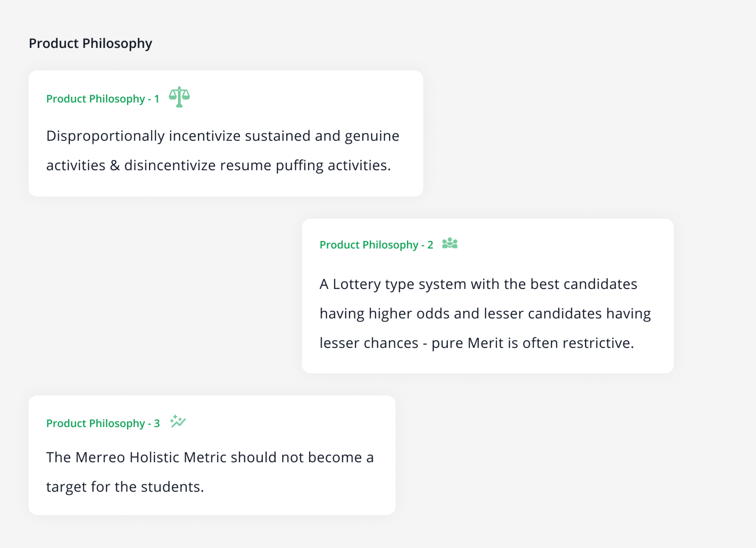Image resolution: width=756 pixels, height=548 pixels.
Task: Click the line ending "resume puffing activities."
Action: pos(218,165)
